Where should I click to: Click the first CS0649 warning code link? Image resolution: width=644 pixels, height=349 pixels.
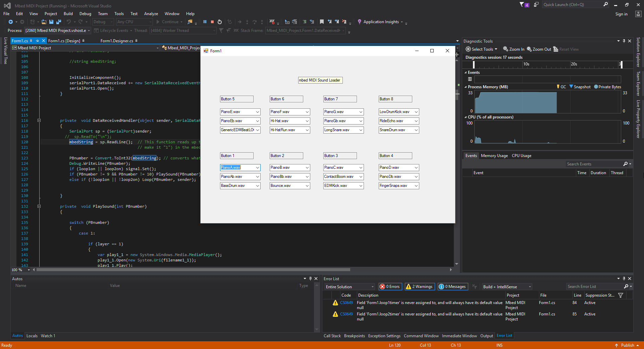tap(346, 303)
